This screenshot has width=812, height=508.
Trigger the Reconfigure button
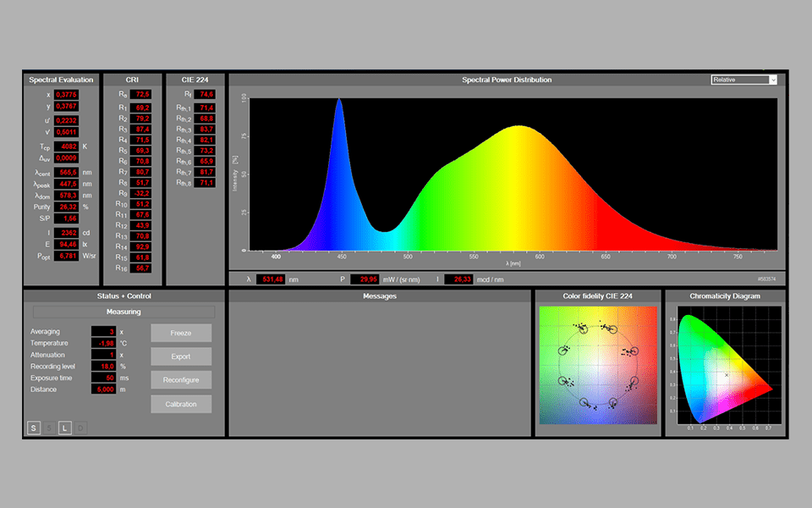pyautogui.click(x=180, y=379)
